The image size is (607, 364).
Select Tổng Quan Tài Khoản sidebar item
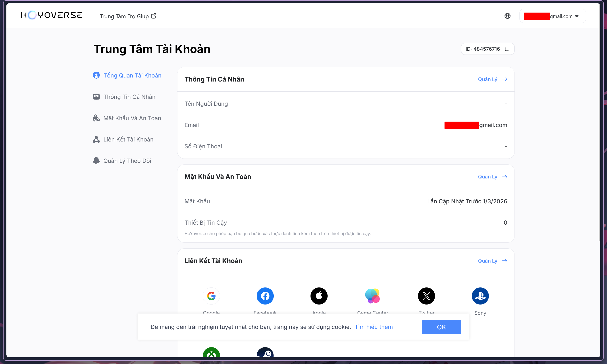click(x=132, y=75)
